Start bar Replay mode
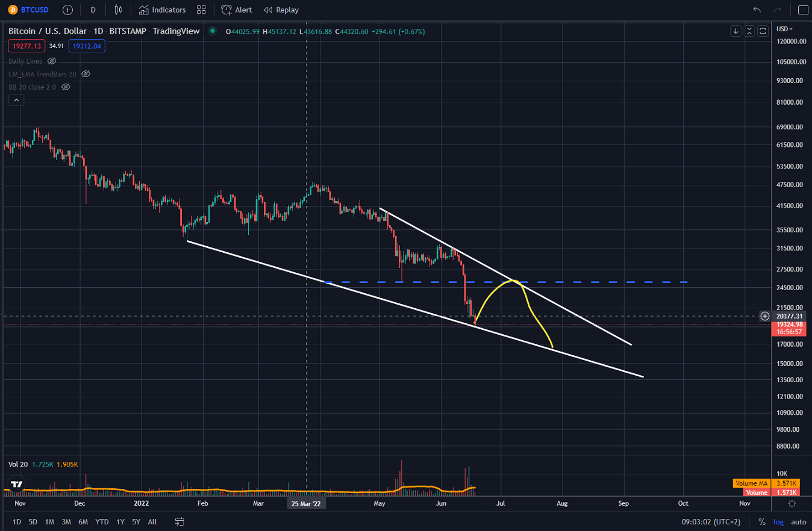The width and height of the screenshot is (812, 531). coord(281,10)
